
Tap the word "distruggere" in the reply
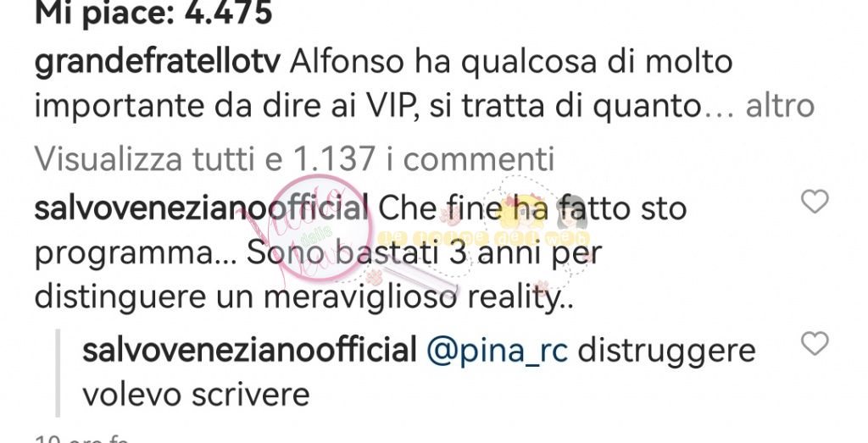coord(666,352)
